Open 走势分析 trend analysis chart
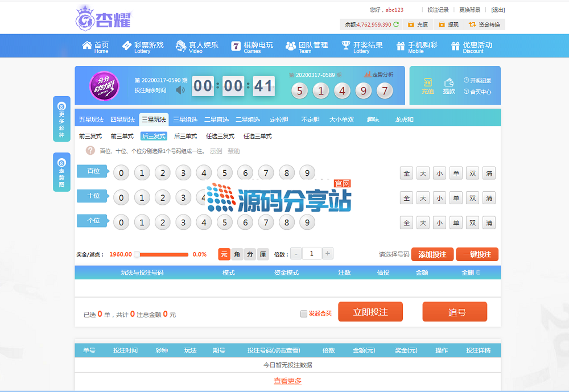The image size is (569, 392). click(x=378, y=75)
